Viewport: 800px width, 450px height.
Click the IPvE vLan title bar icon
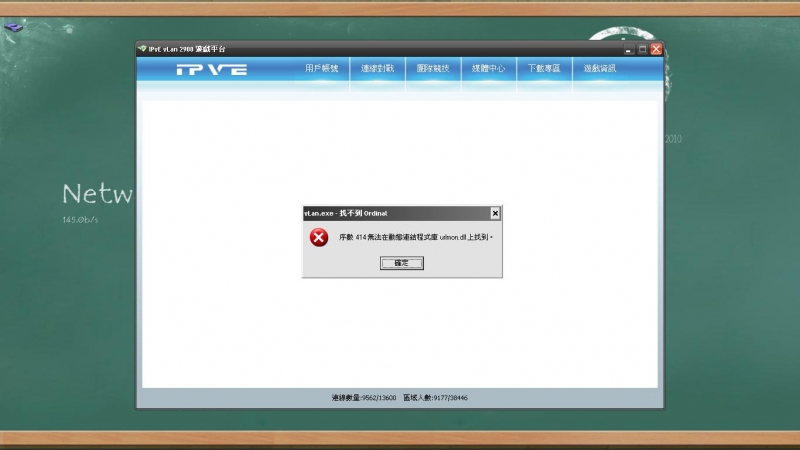click(x=142, y=49)
